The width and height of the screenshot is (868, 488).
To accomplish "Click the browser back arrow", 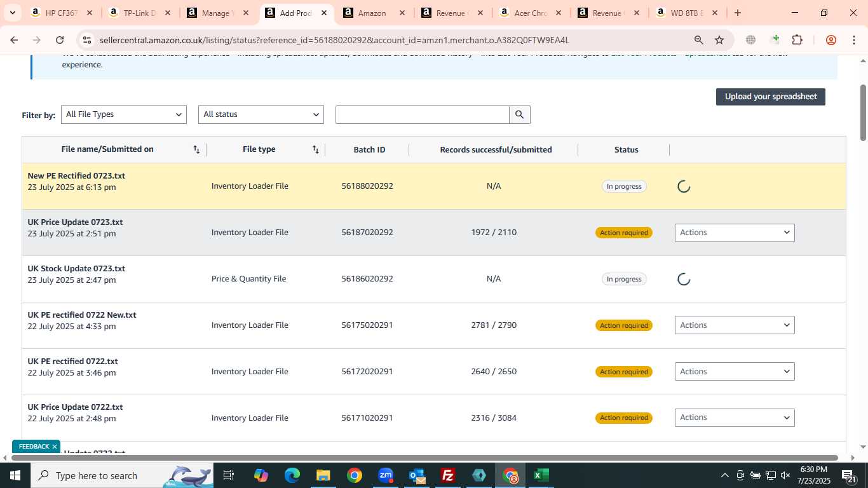I will (x=14, y=40).
